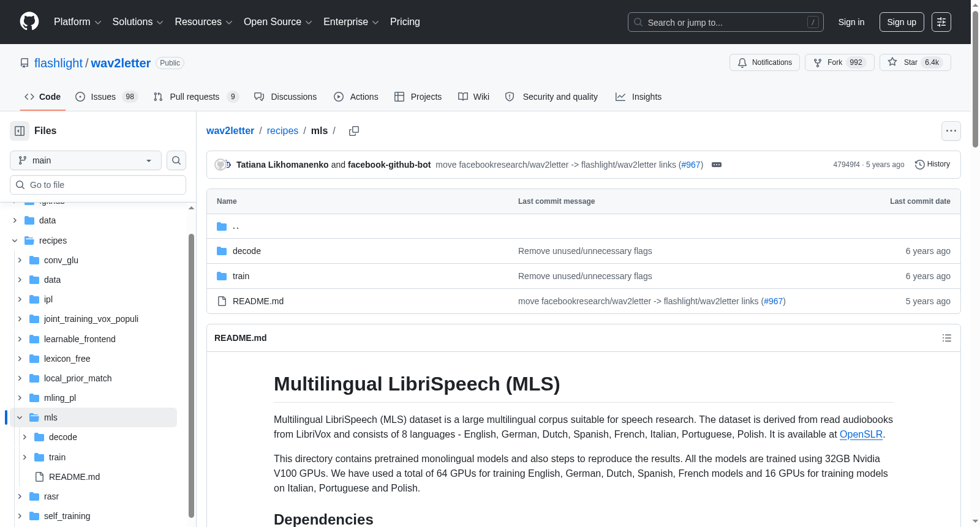Open the README outline icon
This screenshot has width=980, height=527.
pos(947,338)
